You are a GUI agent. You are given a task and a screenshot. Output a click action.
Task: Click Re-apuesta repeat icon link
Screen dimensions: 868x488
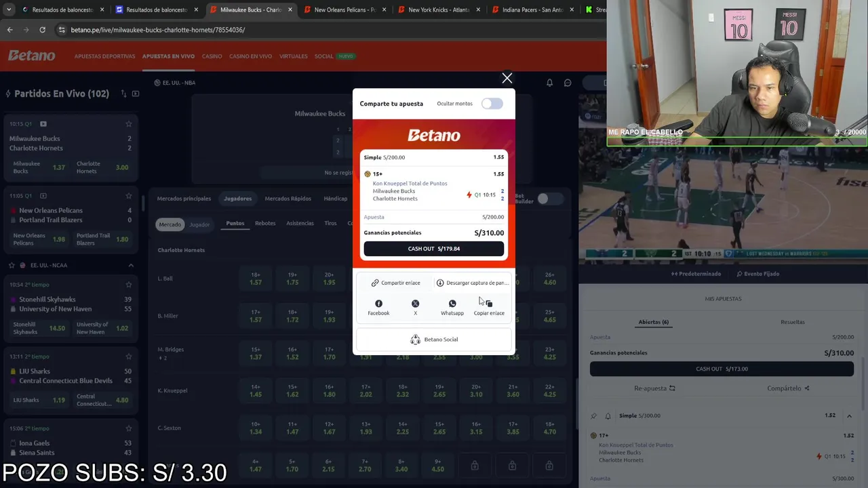[x=654, y=388]
